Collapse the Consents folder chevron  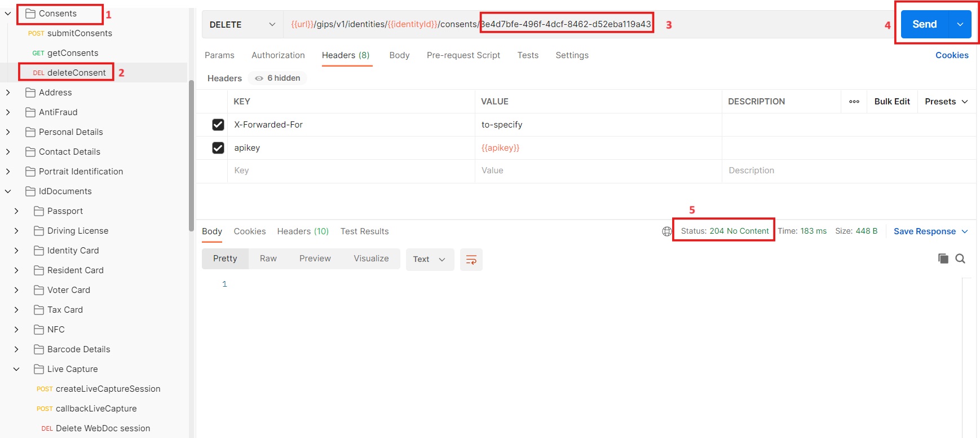point(8,14)
